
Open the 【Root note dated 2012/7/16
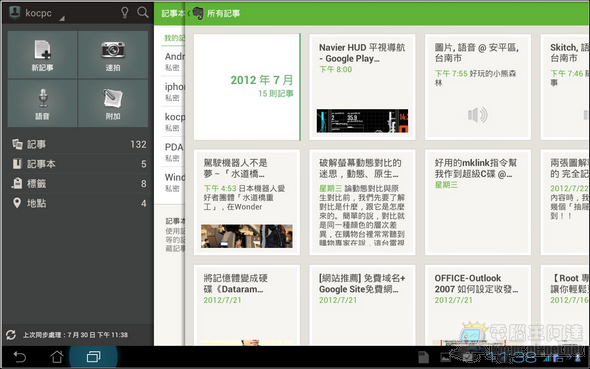(x=565, y=305)
